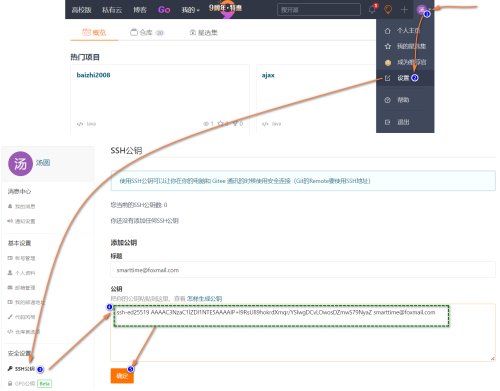The image size is (500, 391).
Task: Click the 公钥 textarea corner grip
Action: pyautogui.click(x=492, y=358)
